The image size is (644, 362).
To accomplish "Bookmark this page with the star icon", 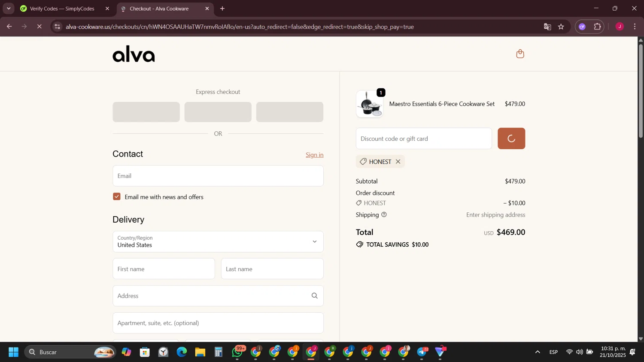I will [x=561, y=27].
